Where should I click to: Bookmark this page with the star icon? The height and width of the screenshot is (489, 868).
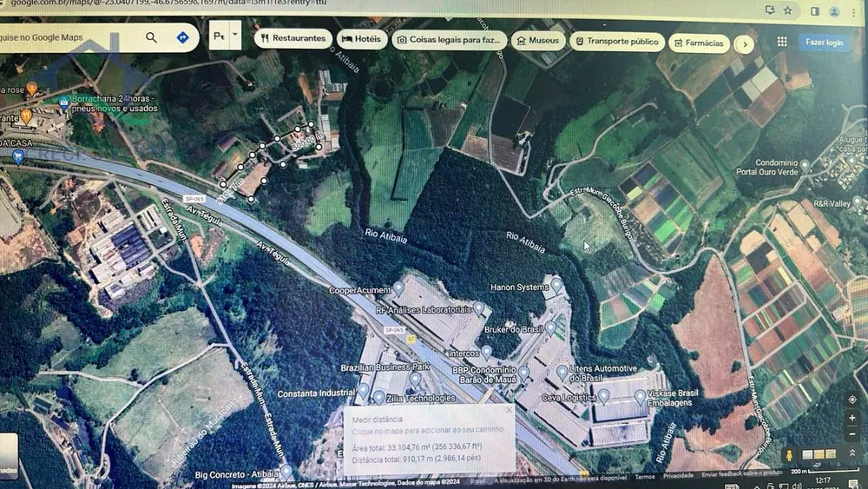pos(788,10)
